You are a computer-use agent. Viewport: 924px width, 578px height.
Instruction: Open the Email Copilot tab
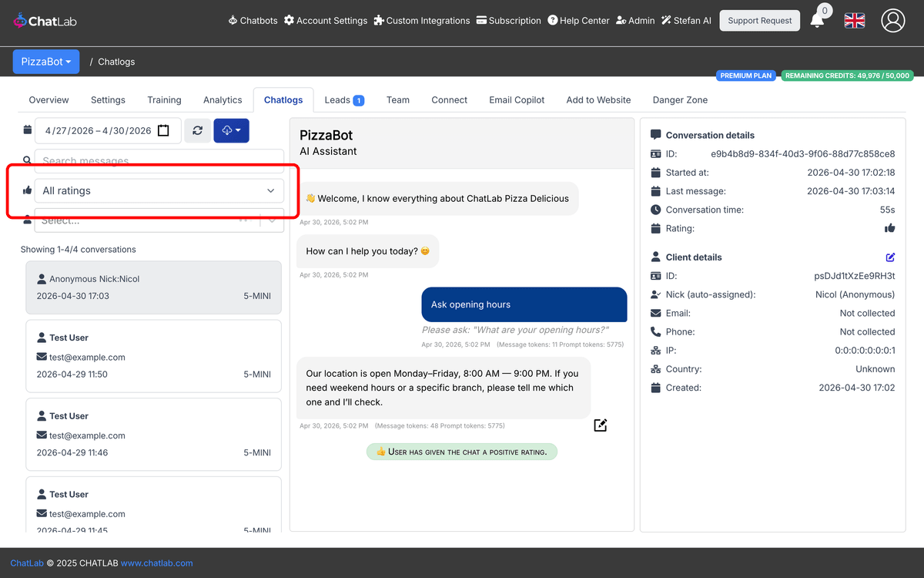pyautogui.click(x=517, y=100)
